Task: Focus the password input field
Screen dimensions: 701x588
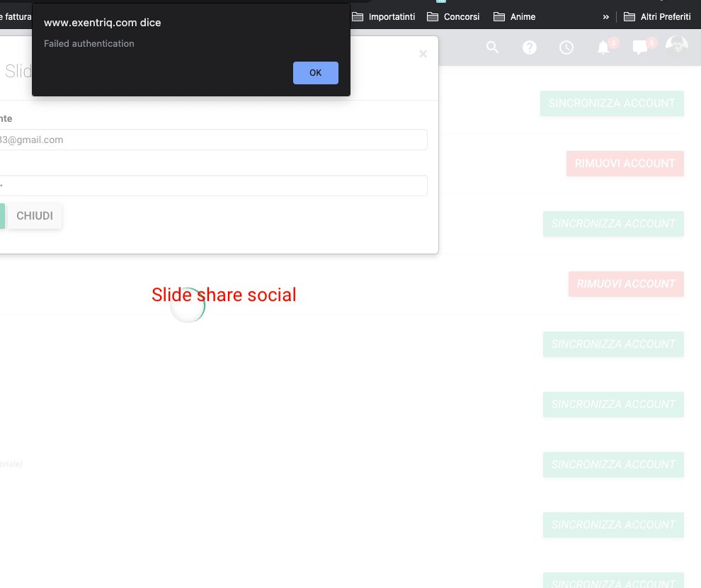Action: [212, 186]
